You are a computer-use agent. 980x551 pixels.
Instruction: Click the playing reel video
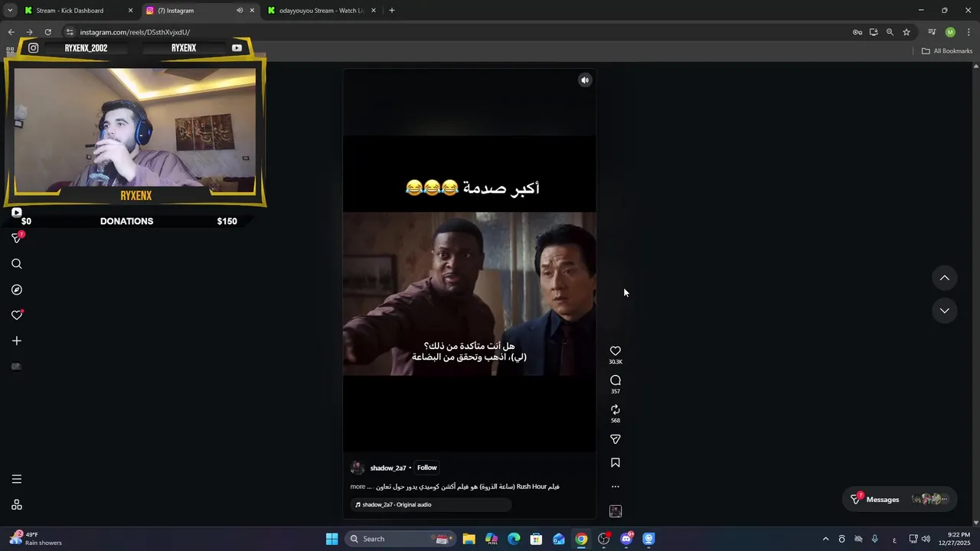(469, 294)
